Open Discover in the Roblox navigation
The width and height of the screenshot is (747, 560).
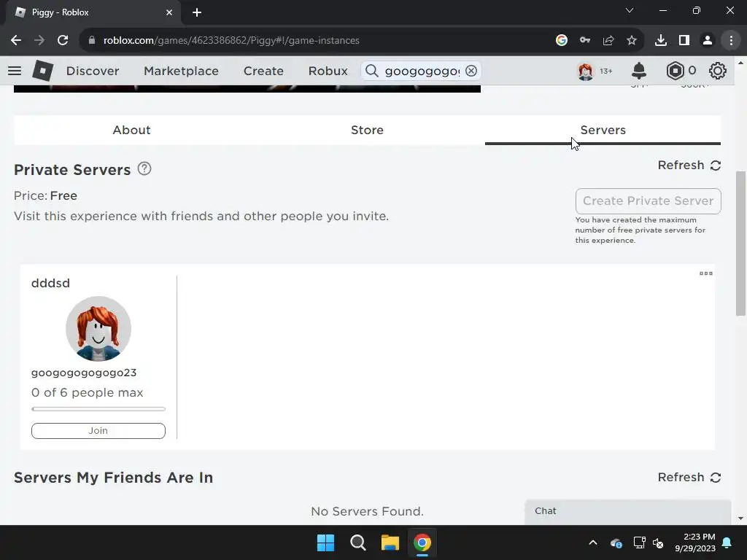pyautogui.click(x=93, y=71)
